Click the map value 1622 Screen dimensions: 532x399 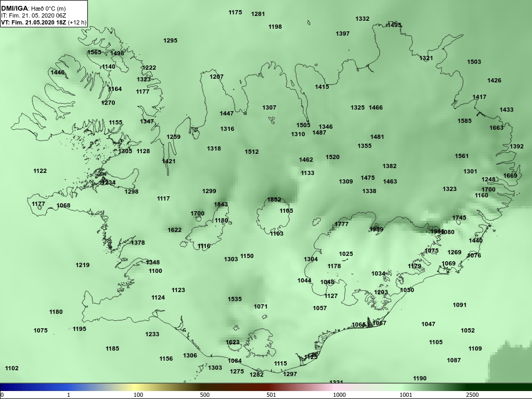coord(174,230)
